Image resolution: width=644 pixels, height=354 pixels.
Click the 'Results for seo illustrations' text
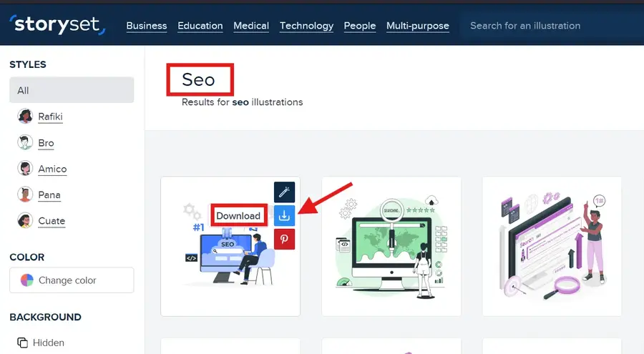pos(243,102)
